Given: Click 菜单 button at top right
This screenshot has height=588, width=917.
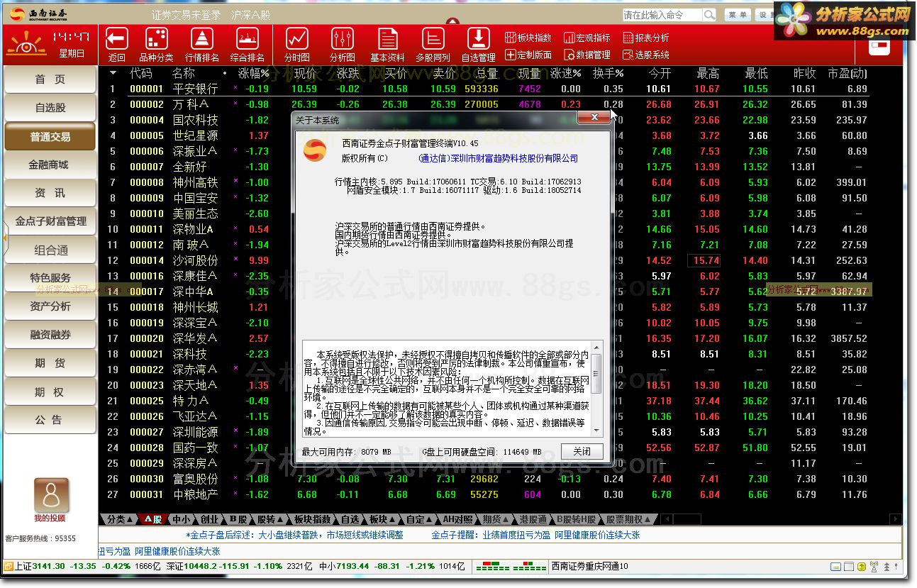Looking at the screenshot, I should coord(737,14).
